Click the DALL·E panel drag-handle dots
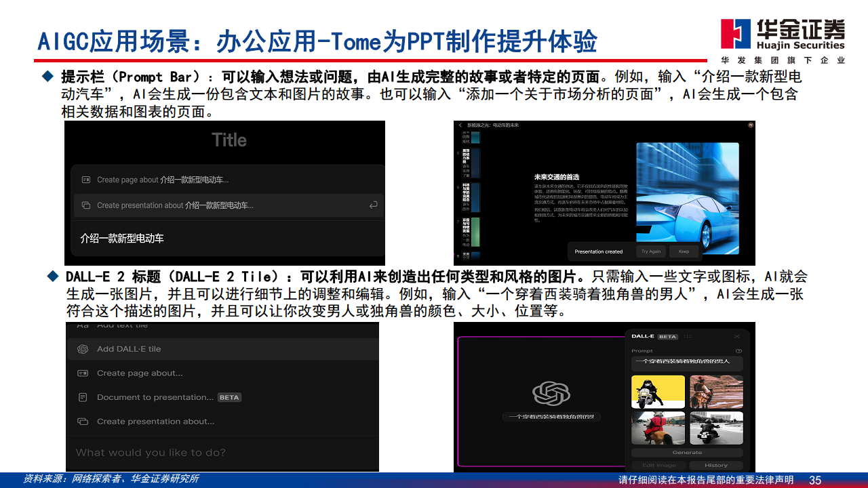Viewport: 868px width, 488px height. coord(687,336)
